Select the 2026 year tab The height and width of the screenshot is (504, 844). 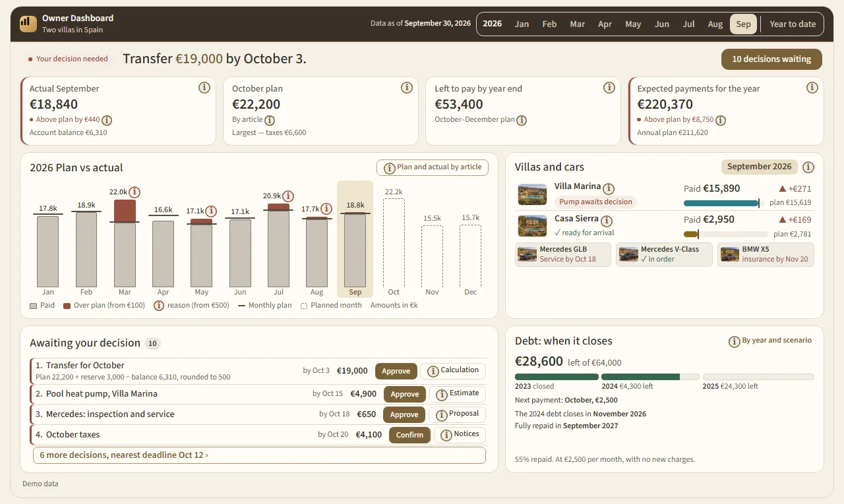coord(493,24)
